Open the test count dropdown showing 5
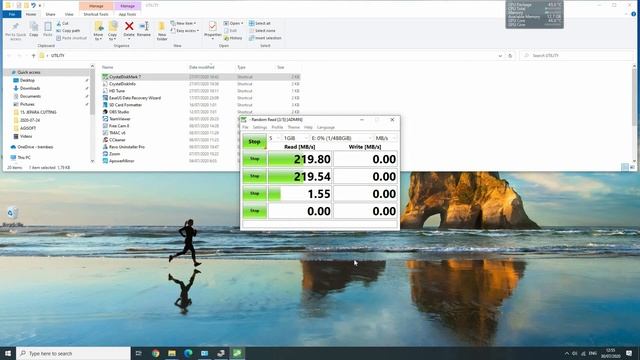 click(x=274, y=138)
